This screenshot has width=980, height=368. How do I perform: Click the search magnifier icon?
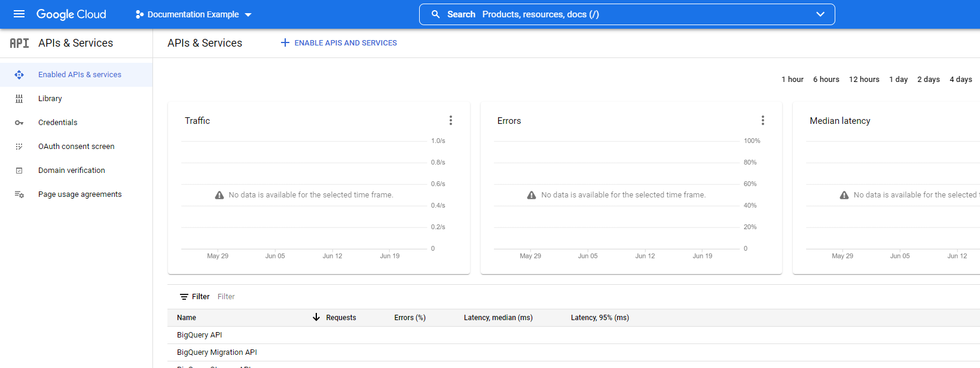[436, 14]
